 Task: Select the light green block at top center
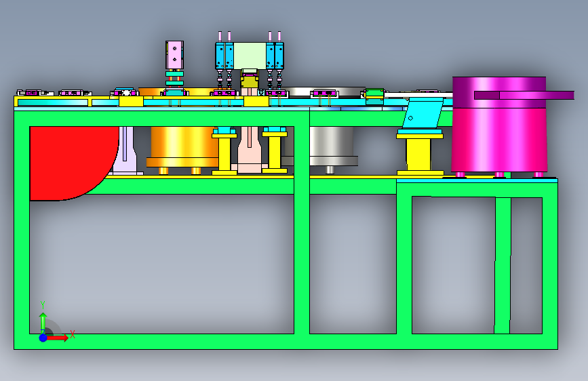click(x=250, y=56)
